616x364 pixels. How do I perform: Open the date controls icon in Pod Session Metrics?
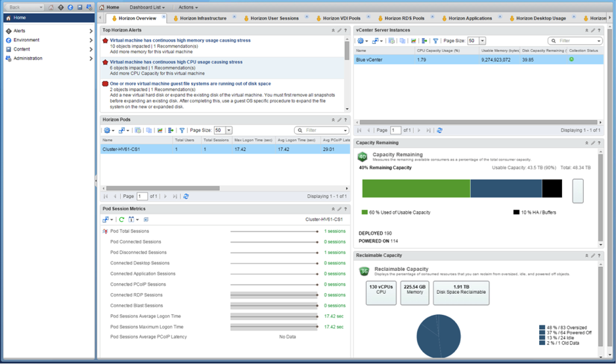click(133, 220)
